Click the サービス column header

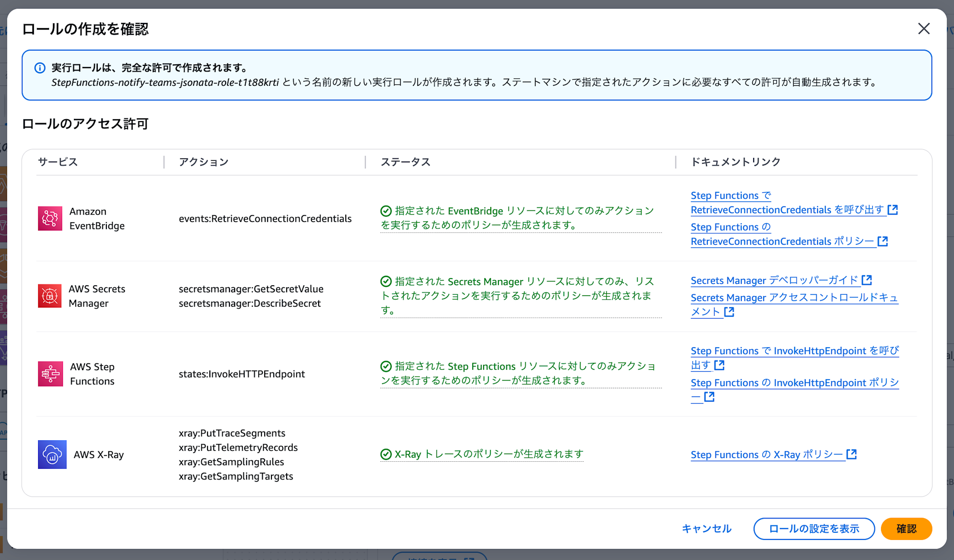[58, 162]
